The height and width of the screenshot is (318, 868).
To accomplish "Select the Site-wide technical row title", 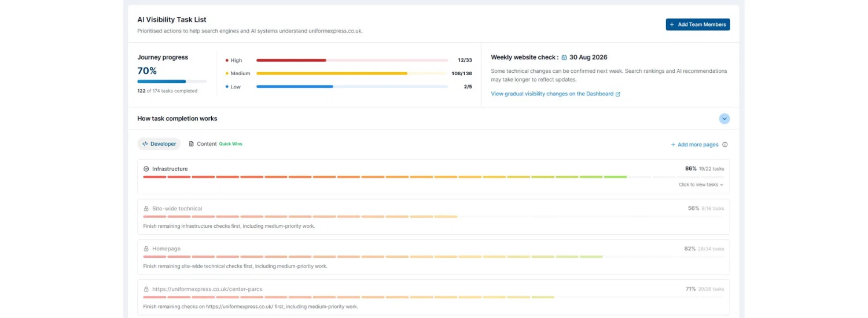I will [x=177, y=209].
